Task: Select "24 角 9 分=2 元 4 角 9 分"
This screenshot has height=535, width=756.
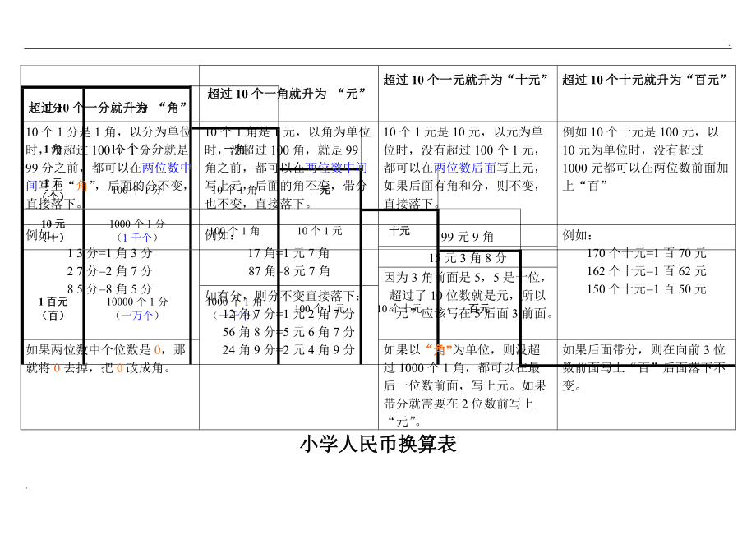Action: 288,349
